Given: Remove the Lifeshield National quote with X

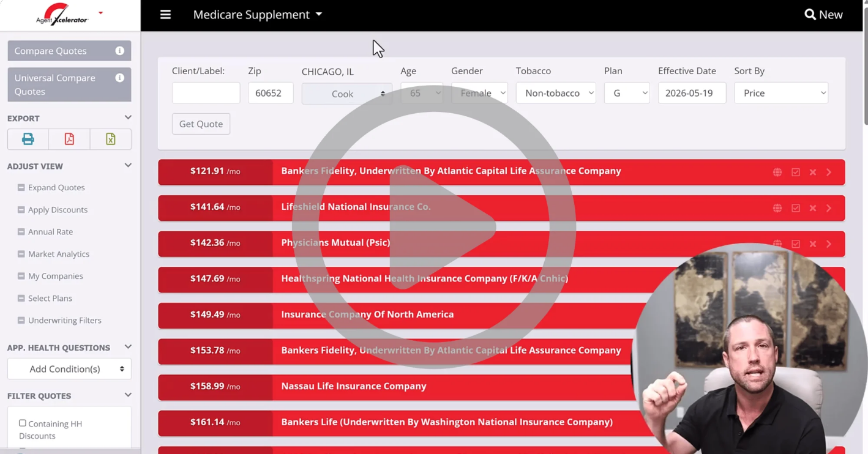Looking at the screenshot, I should pos(813,208).
